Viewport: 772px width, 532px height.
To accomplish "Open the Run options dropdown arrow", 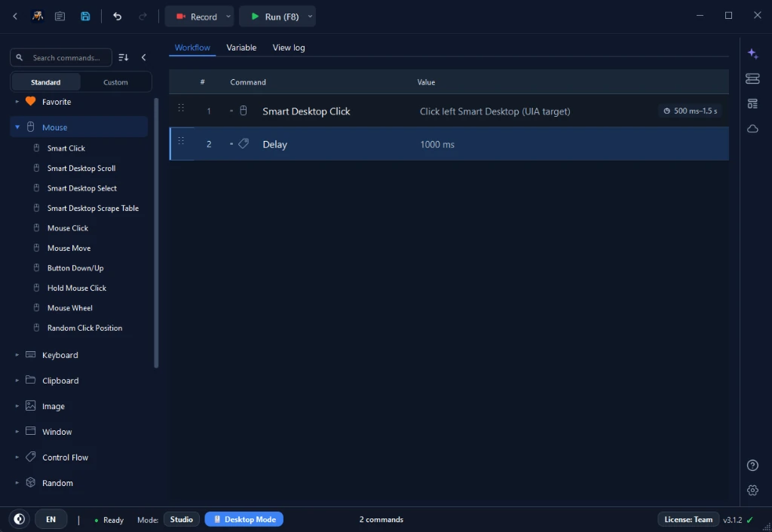I will coord(310,17).
